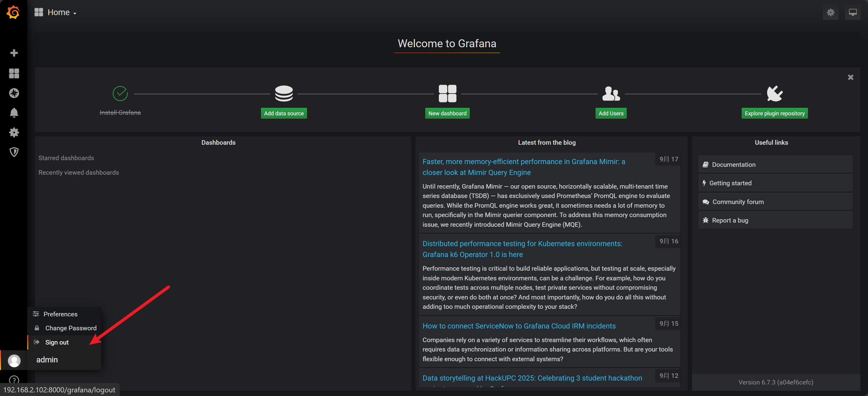The height and width of the screenshot is (396, 868).
Task: Open the Documentation useful link
Action: click(x=733, y=165)
